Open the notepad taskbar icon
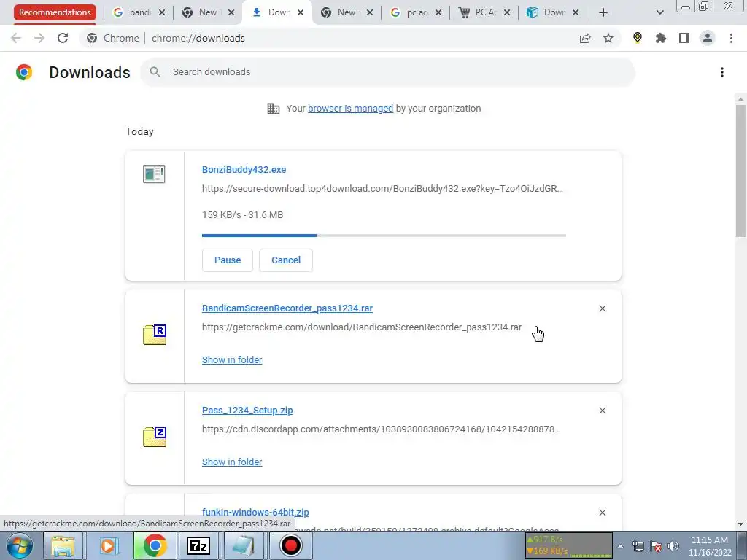 (x=244, y=545)
